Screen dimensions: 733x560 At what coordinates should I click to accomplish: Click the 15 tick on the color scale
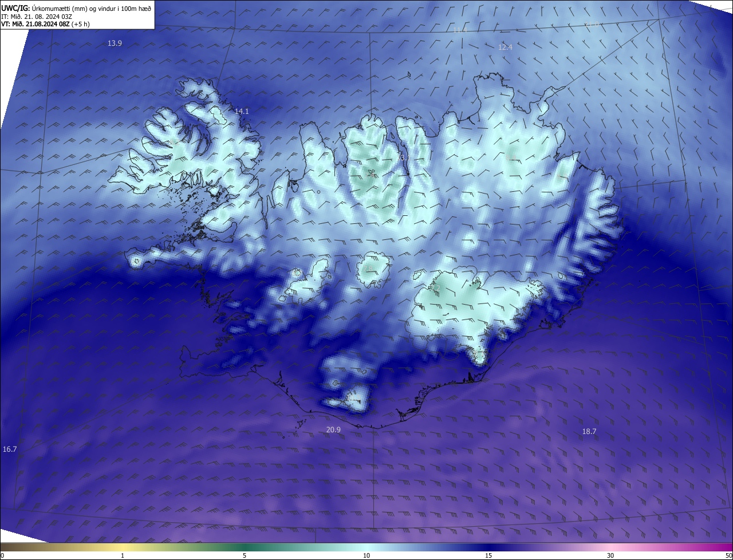pyautogui.click(x=488, y=555)
